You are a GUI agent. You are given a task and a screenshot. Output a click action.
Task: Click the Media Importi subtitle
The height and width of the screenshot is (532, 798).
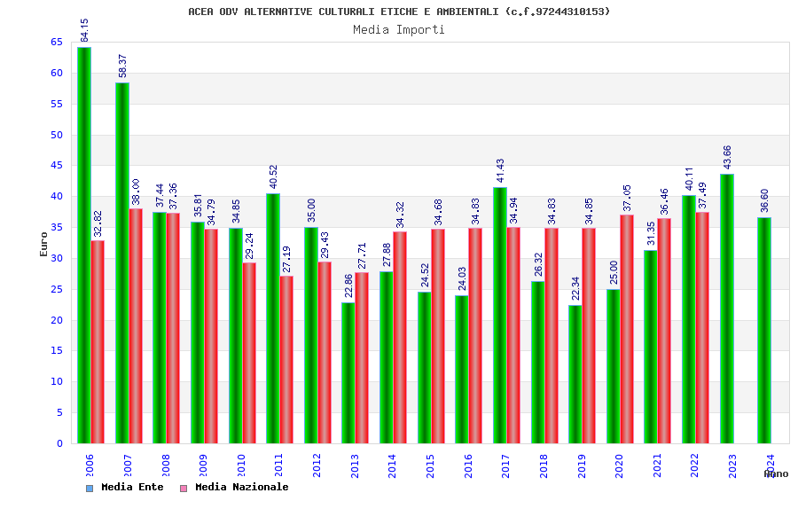(399, 29)
